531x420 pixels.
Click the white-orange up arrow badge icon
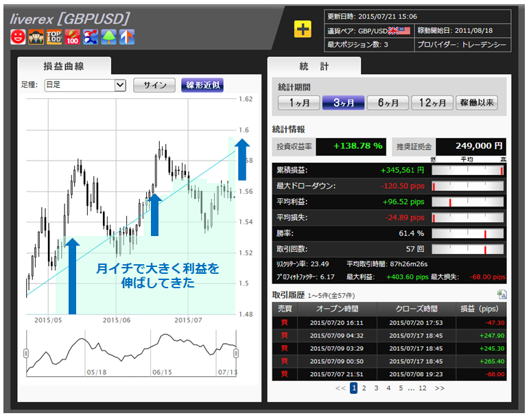click(x=127, y=36)
